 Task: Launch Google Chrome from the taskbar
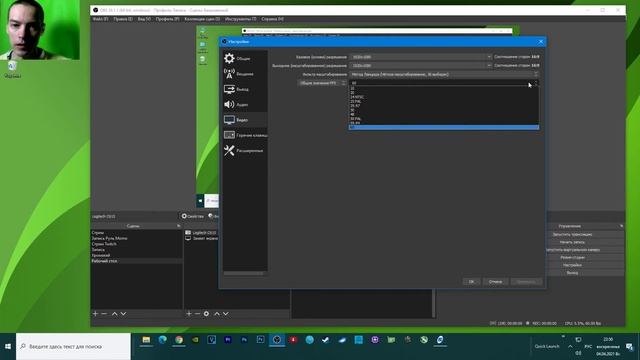pyautogui.click(x=179, y=340)
